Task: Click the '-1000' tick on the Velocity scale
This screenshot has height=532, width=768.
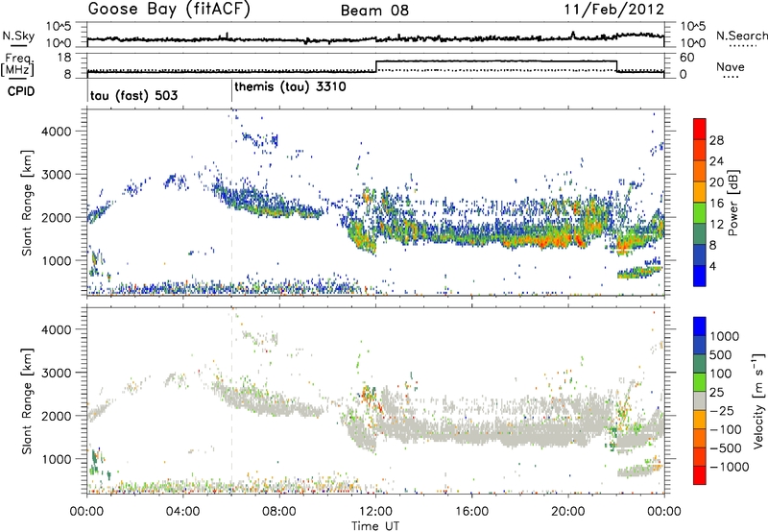Action: (729, 467)
